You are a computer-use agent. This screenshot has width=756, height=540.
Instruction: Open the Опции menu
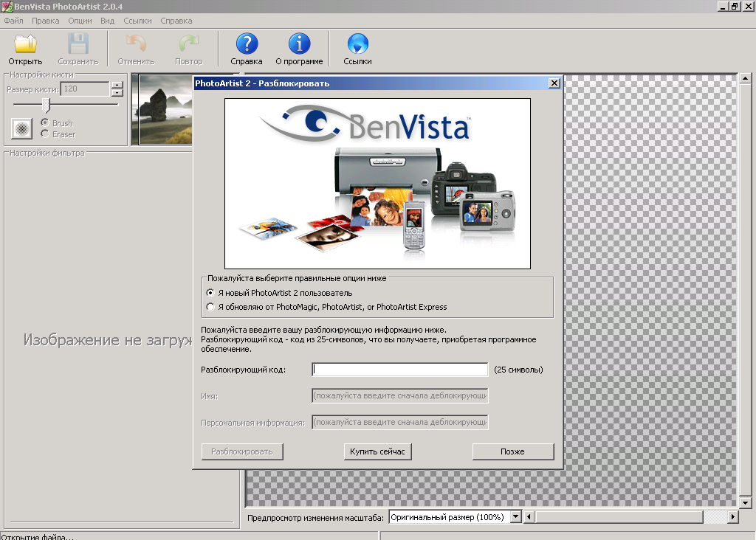(80, 21)
